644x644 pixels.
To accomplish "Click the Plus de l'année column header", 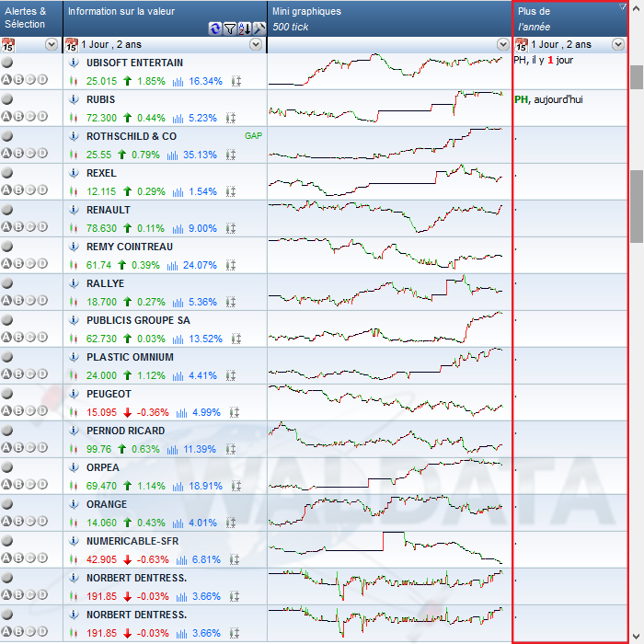I will point(570,18).
